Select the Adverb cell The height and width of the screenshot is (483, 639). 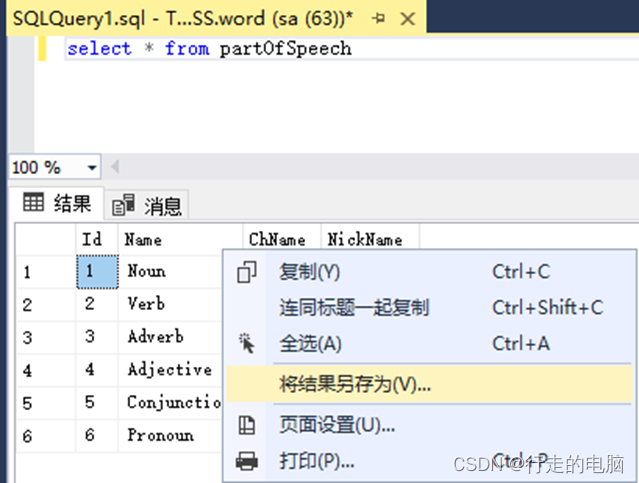(x=171, y=337)
